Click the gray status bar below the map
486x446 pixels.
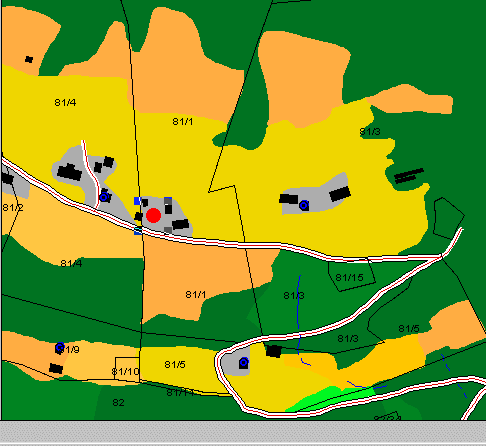243,433
